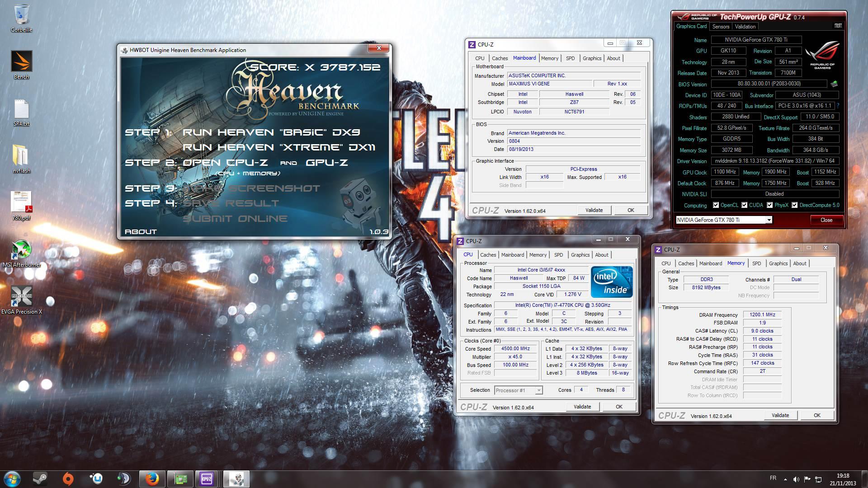Toggle the PhysX checkbox in GPU-Z
The height and width of the screenshot is (488, 868).
(769, 205)
